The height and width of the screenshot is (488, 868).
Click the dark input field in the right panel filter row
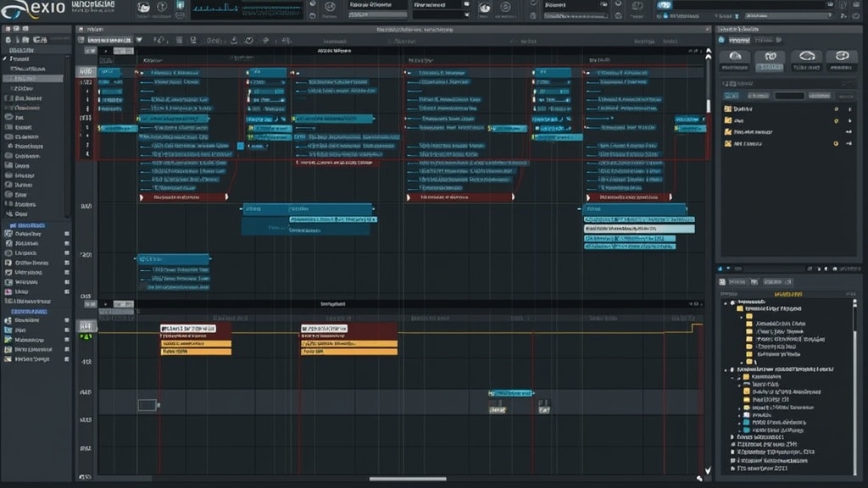789,96
